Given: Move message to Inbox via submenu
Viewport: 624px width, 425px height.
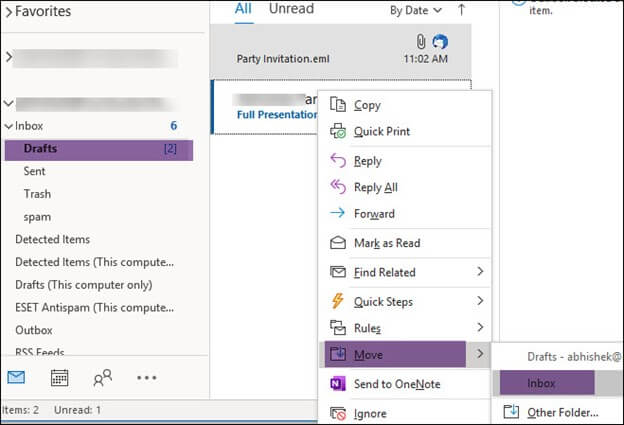Looking at the screenshot, I should (x=558, y=383).
